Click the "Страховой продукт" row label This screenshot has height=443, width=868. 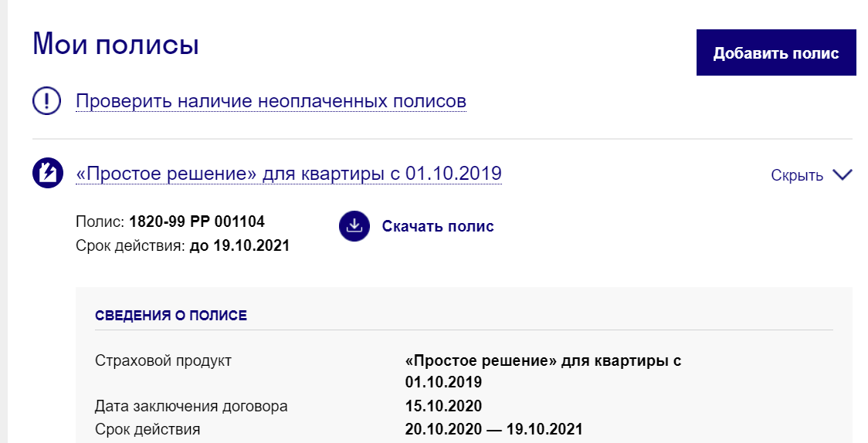(x=163, y=360)
